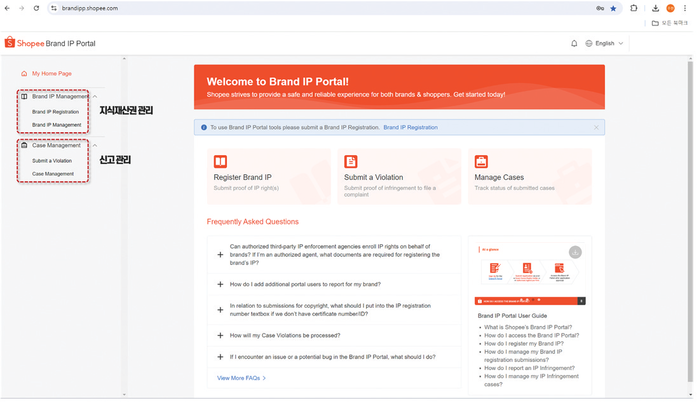The width and height of the screenshot is (699, 405).
Task: Click the Welcome to Brand IP Portal! heading
Action: [x=277, y=82]
